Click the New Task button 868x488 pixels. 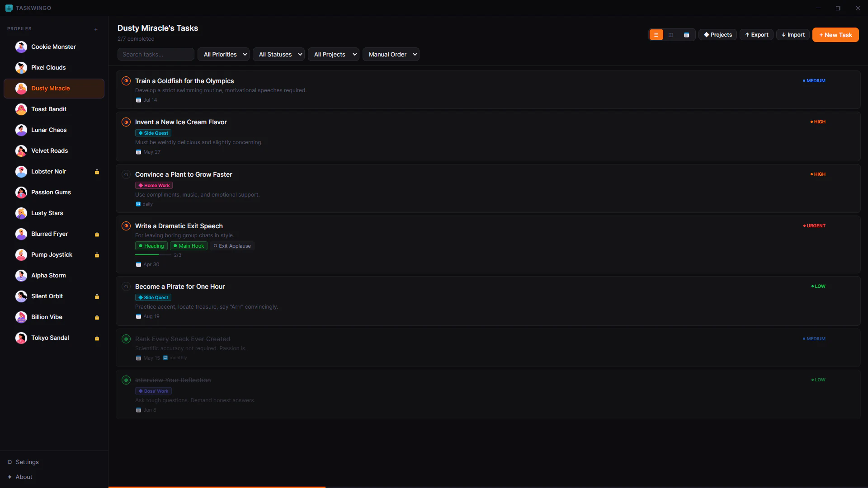click(835, 35)
